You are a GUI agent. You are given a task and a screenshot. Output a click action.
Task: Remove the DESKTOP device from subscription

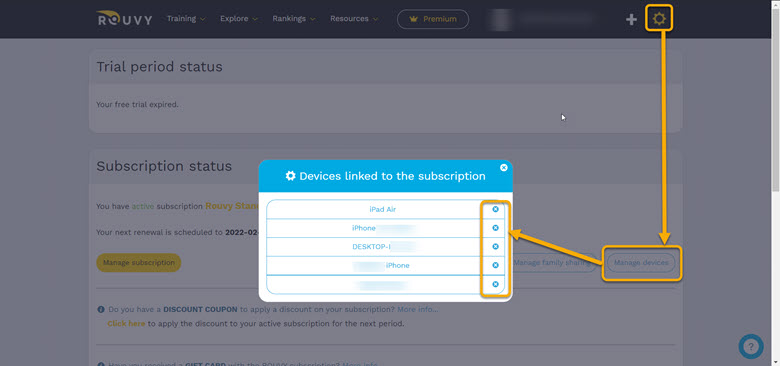point(495,247)
